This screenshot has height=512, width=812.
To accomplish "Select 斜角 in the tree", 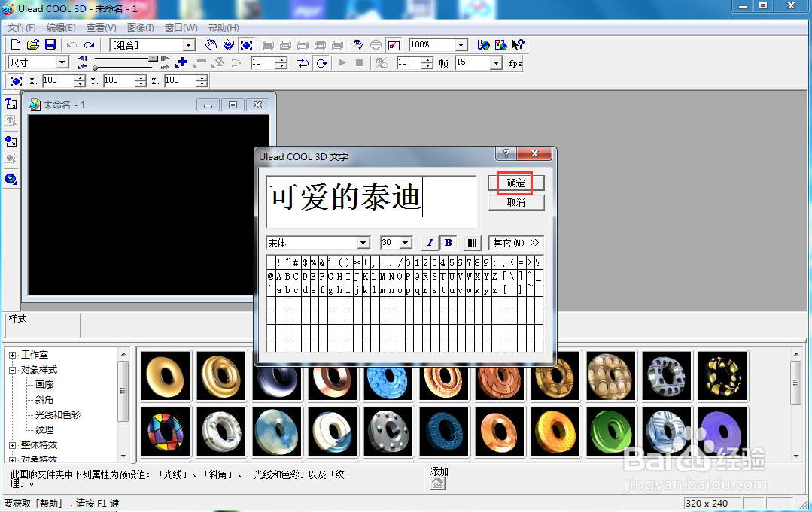I will coord(44,400).
